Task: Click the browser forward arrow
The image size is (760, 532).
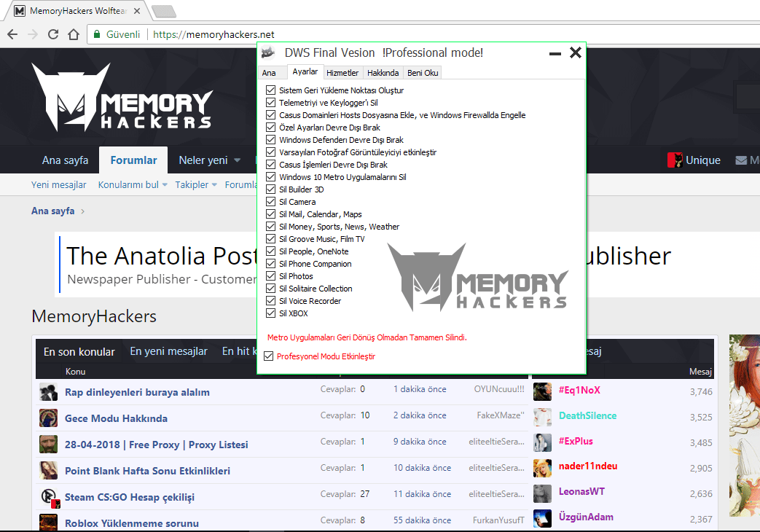Action: coord(33,34)
